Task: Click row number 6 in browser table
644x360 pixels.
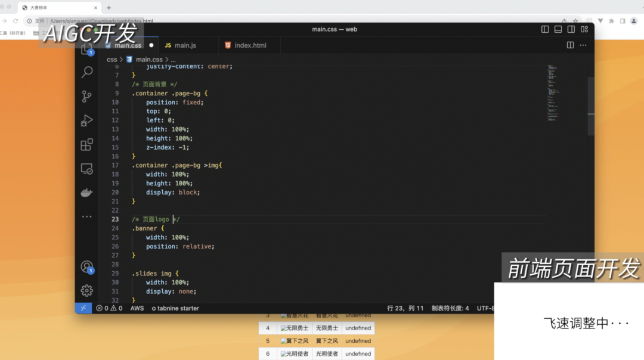Action: pyautogui.click(x=268, y=353)
